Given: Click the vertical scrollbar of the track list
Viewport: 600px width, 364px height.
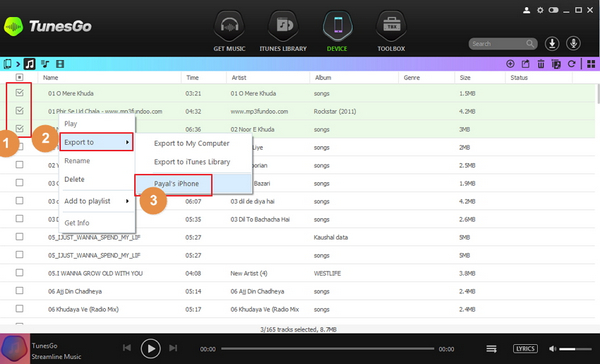Looking at the screenshot, I should tap(598, 94).
